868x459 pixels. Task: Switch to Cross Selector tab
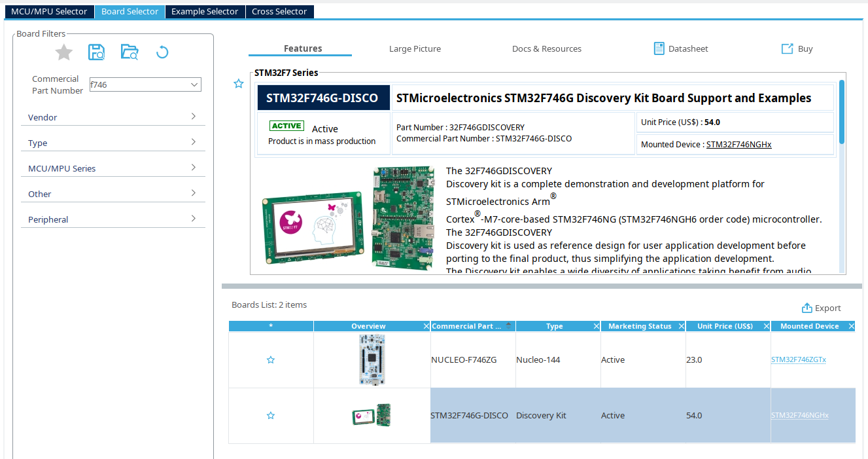(279, 12)
